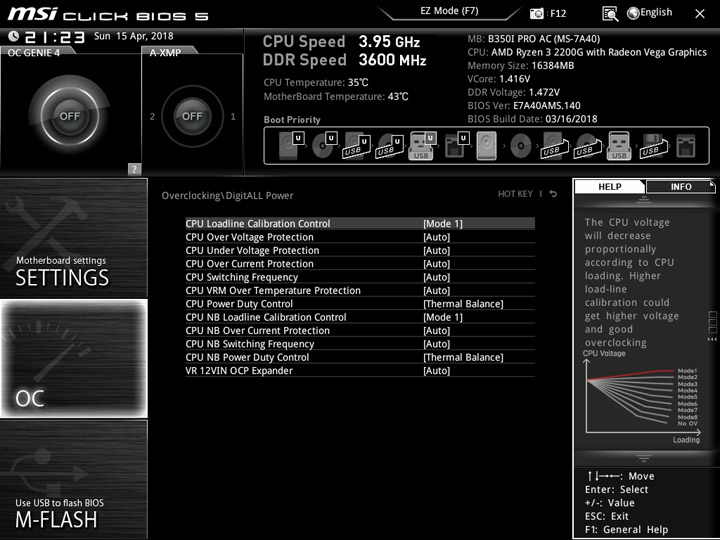Toggle the OC GENIE 4 OFF knob
Screen dimensions: 720x540
[x=70, y=116]
